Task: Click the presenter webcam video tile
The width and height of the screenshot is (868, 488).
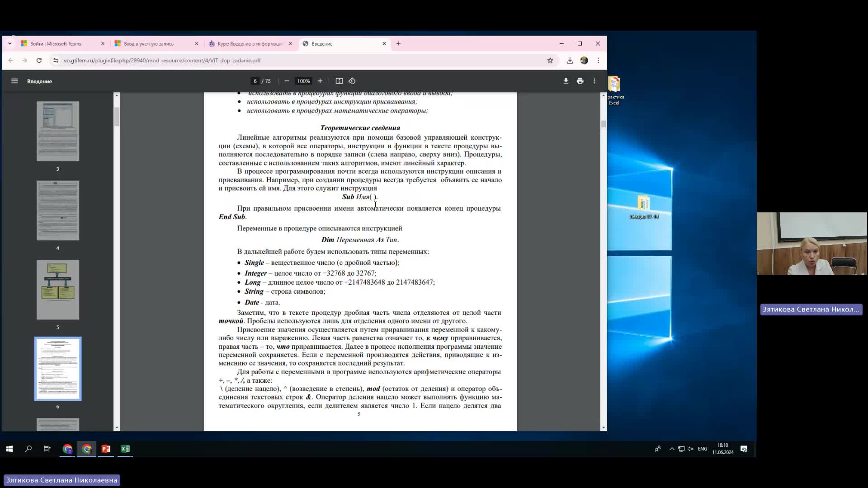Action: [812, 244]
